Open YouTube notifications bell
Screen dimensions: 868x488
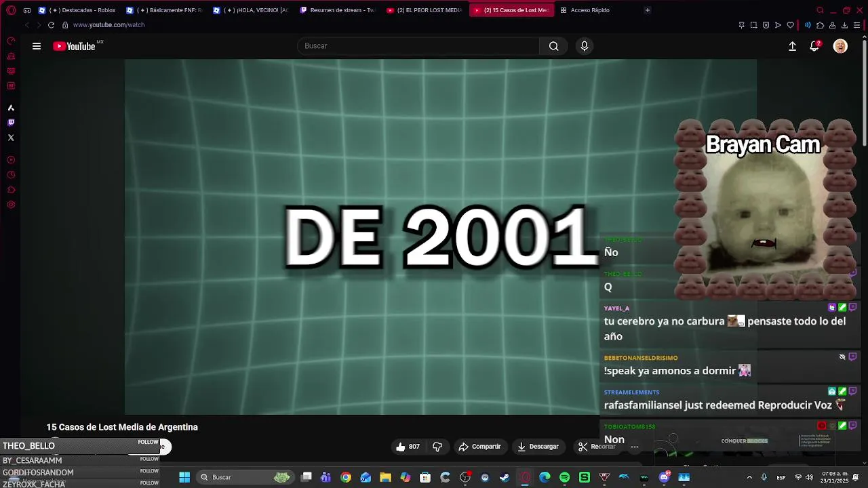[814, 46]
